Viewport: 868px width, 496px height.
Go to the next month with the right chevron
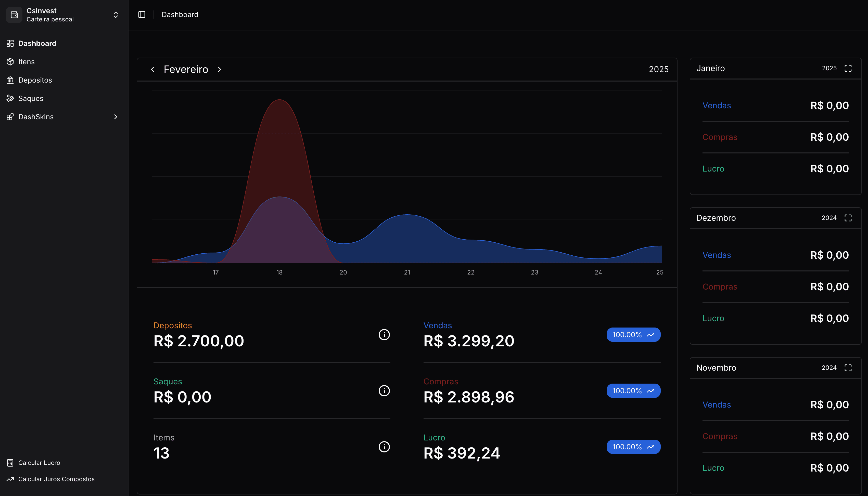point(220,69)
